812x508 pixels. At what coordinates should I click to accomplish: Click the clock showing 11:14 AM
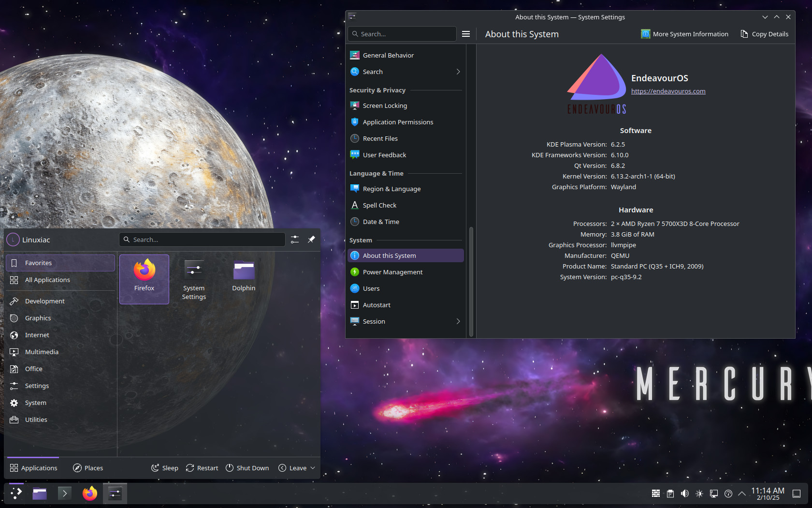[x=768, y=493]
